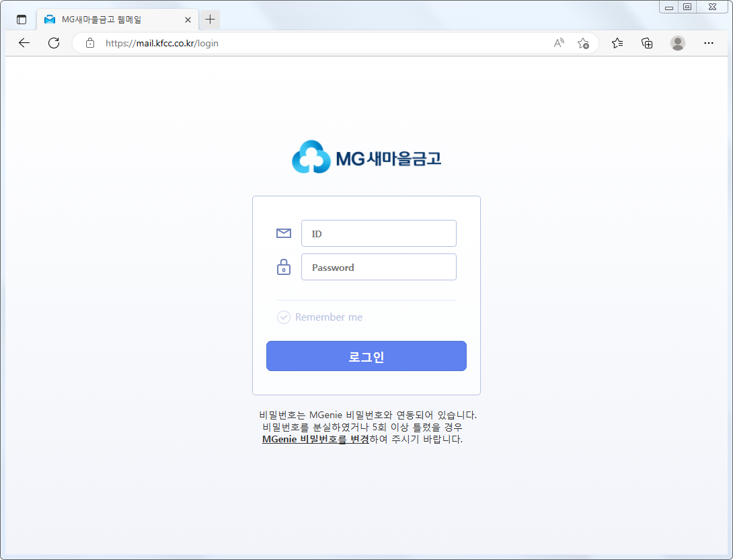This screenshot has height=560, width=733.
Task: Focus the Password input field
Action: click(x=379, y=267)
